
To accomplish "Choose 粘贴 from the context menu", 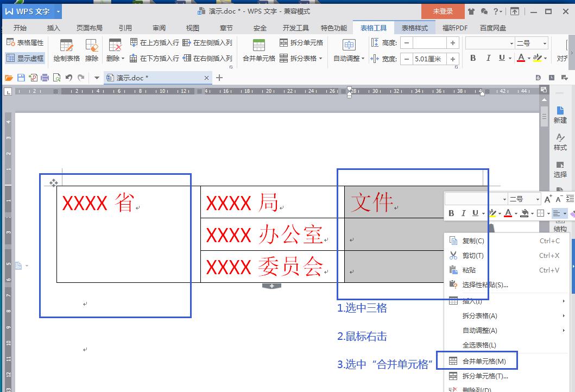I will [506, 270].
